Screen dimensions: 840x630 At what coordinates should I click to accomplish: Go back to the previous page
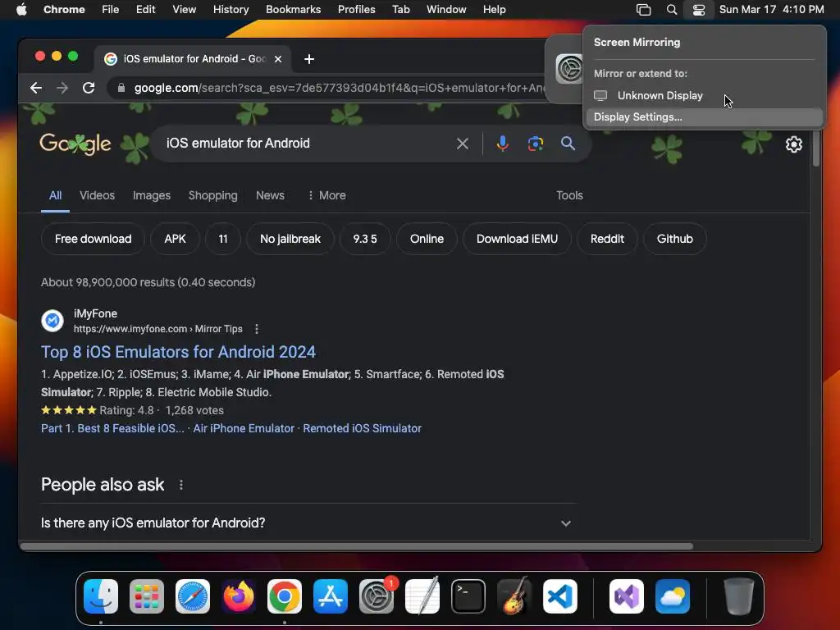[x=36, y=88]
